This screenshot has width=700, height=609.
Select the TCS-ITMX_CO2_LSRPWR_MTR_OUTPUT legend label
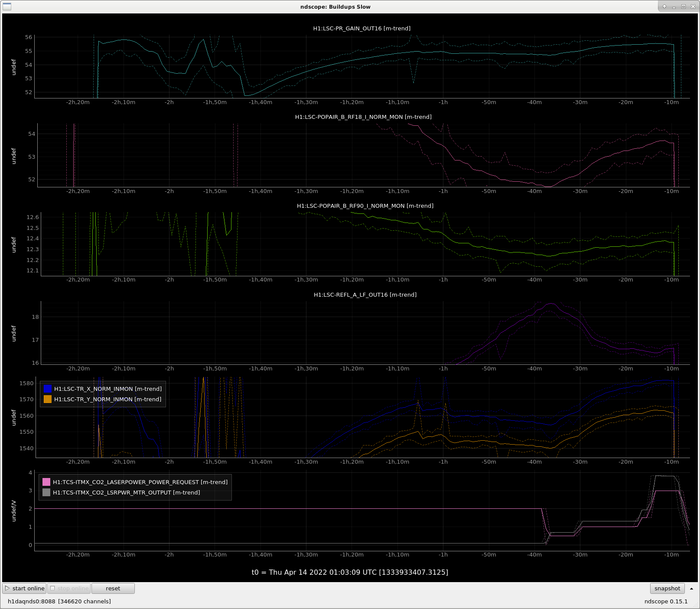(127, 492)
